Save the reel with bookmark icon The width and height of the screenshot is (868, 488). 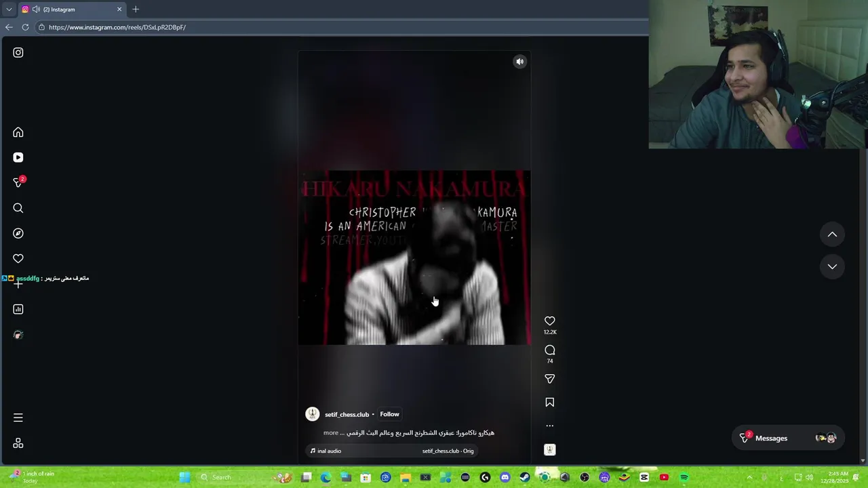point(550,403)
